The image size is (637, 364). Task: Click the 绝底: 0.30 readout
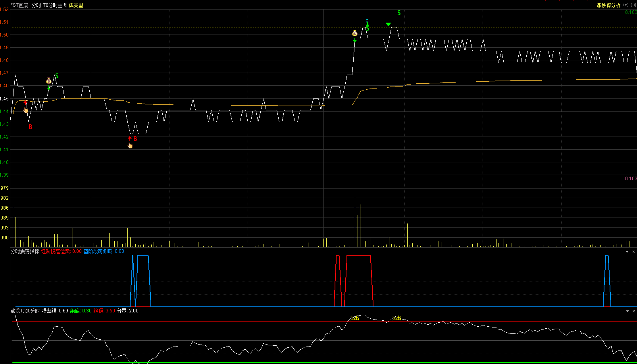click(x=81, y=311)
